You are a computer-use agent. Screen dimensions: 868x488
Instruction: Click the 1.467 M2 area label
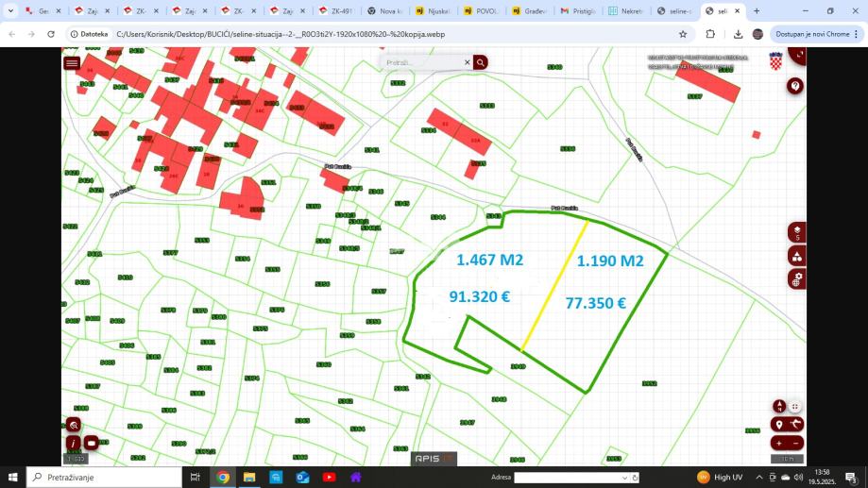(489, 260)
